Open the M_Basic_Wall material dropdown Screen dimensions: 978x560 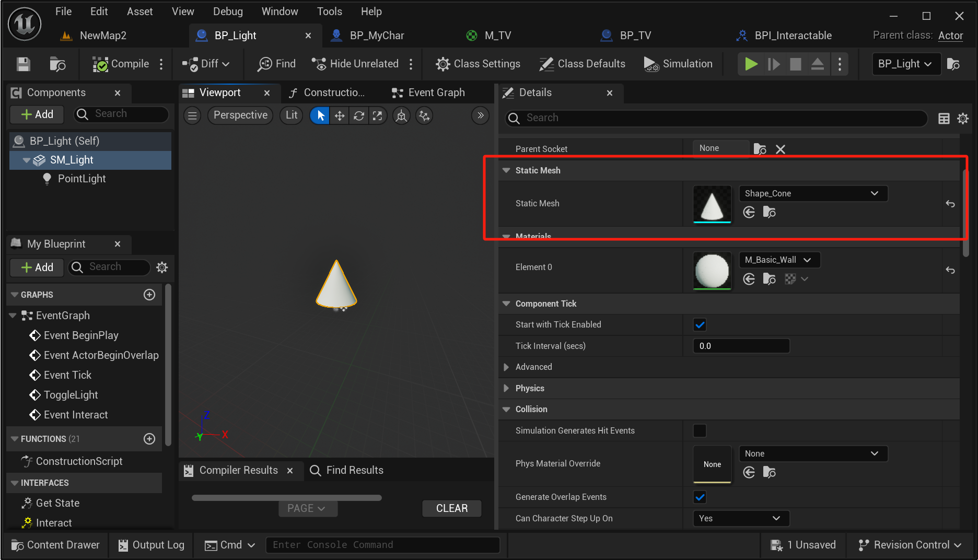(779, 260)
